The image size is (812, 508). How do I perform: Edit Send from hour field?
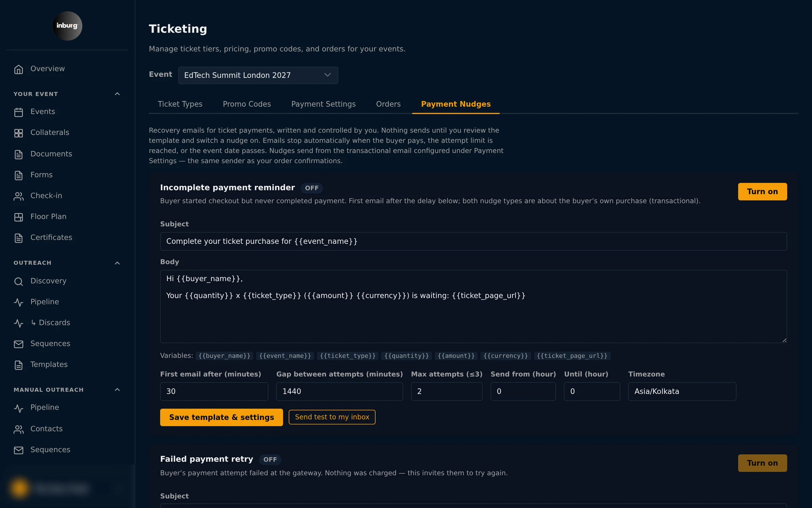tap(523, 391)
